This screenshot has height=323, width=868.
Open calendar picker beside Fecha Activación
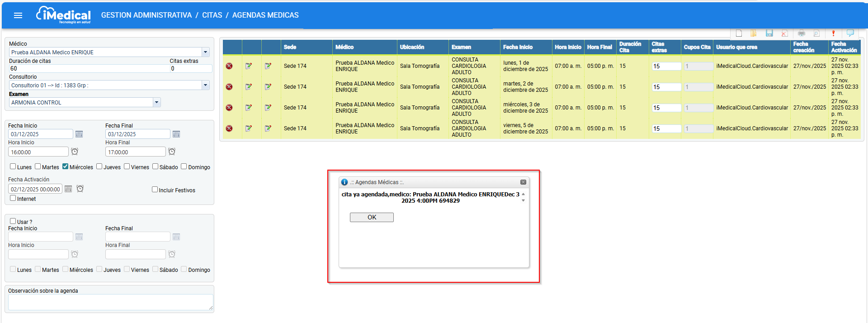click(68, 189)
